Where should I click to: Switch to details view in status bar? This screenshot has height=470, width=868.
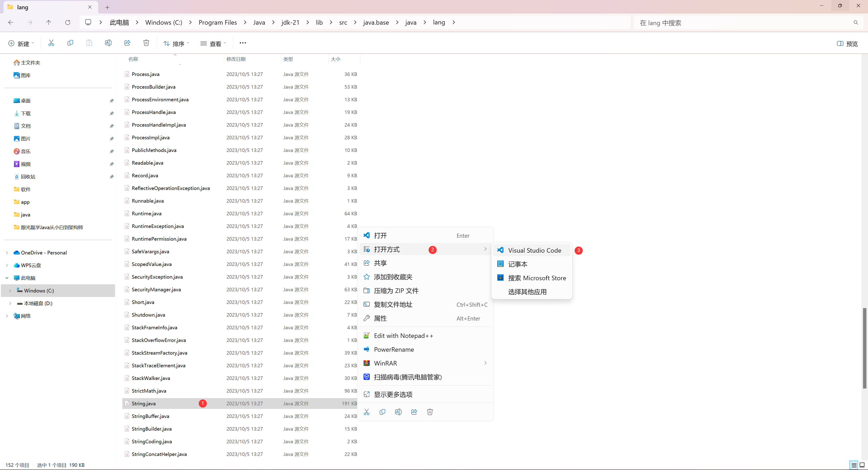[854, 465]
